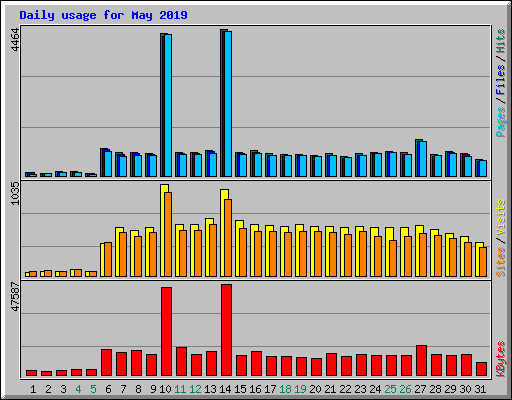Click the 1035 y-axis value
The image size is (512, 400).
[15, 193]
